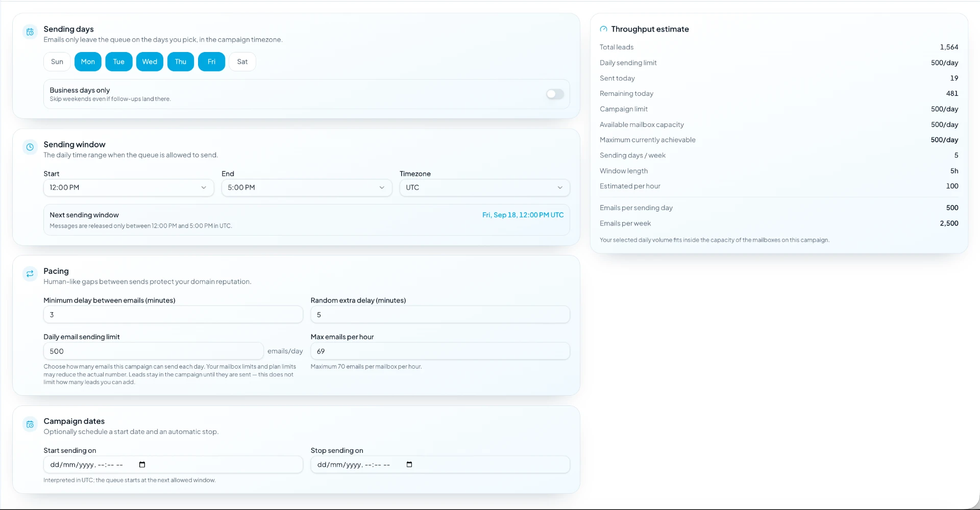The height and width of the screenshot is (510, 980).
Task: Enable the Sun sending day
Action: pos(57,62)
